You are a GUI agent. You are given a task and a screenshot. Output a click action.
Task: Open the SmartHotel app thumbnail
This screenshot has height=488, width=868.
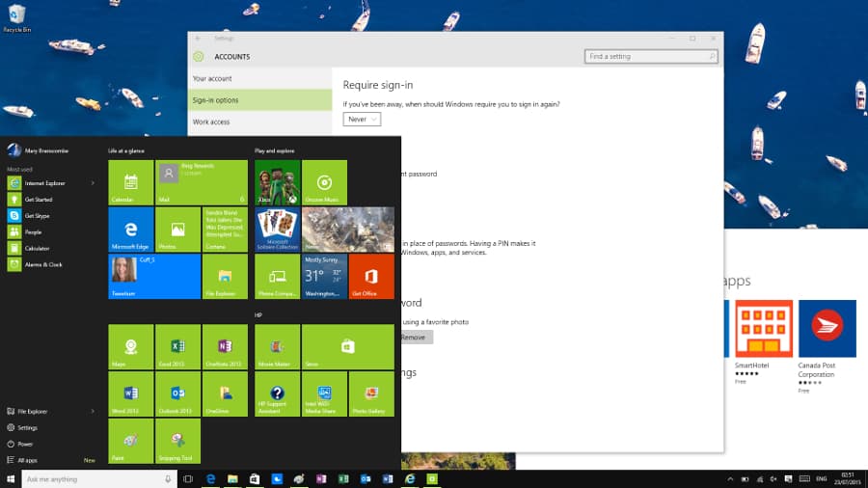point(764,329)
